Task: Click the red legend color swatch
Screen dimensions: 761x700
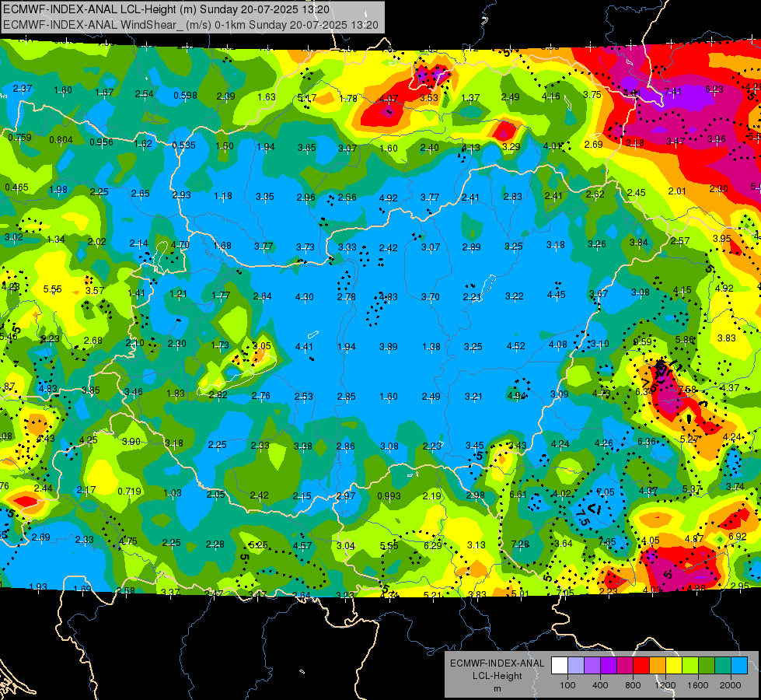Action: coord(641,665)
